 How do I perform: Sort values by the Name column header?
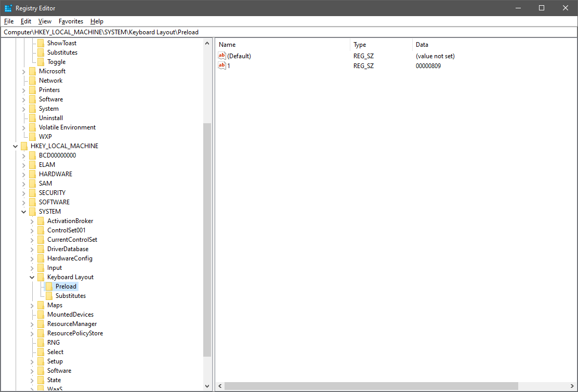tap(283, 45)
